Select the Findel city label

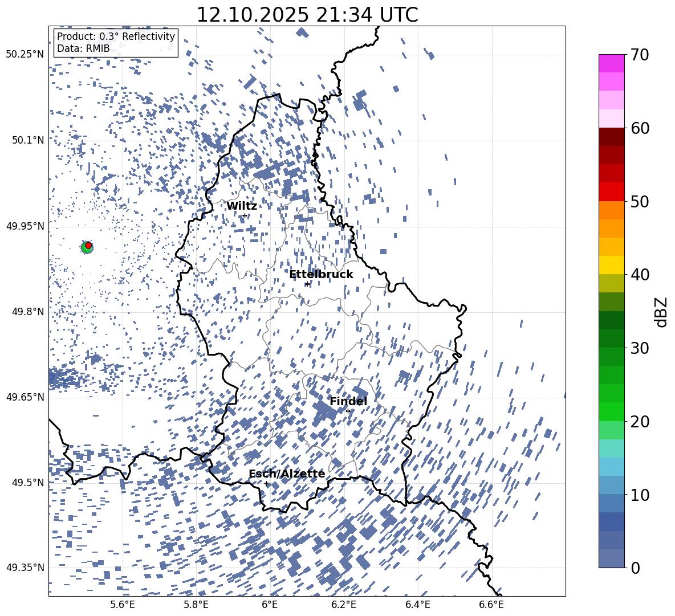pos(348,401)
